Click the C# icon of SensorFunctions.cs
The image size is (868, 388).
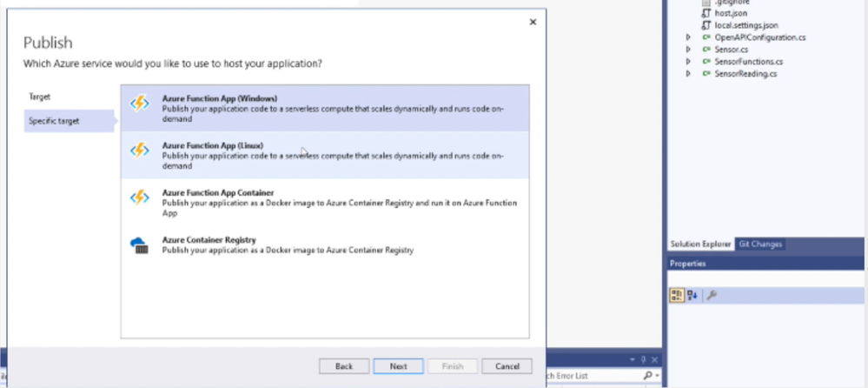(x=706, y=62)
